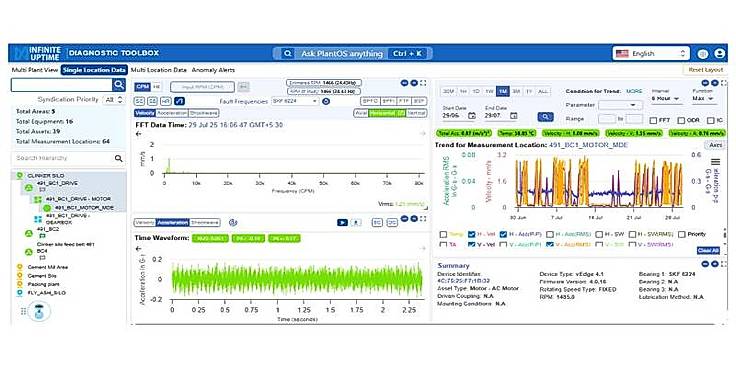Open the End Date calendar icon

tap(514, 115)
